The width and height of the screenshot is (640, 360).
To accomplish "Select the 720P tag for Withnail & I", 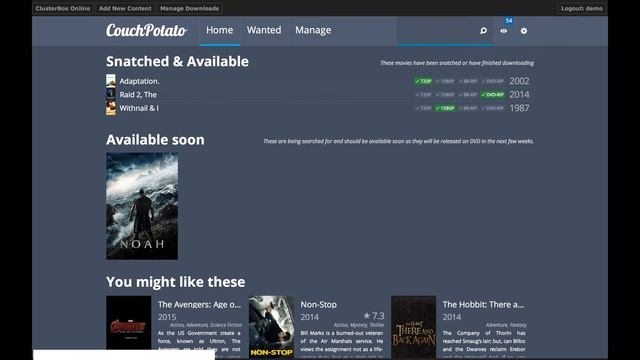I will [x=423, y=108].
